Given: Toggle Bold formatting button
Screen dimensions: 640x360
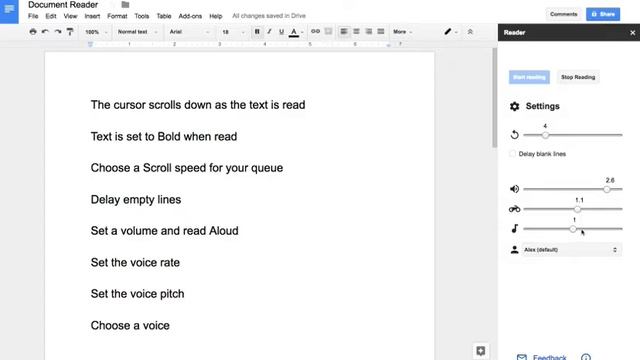Looking at the screenshot, I should [x=257, y=31].
